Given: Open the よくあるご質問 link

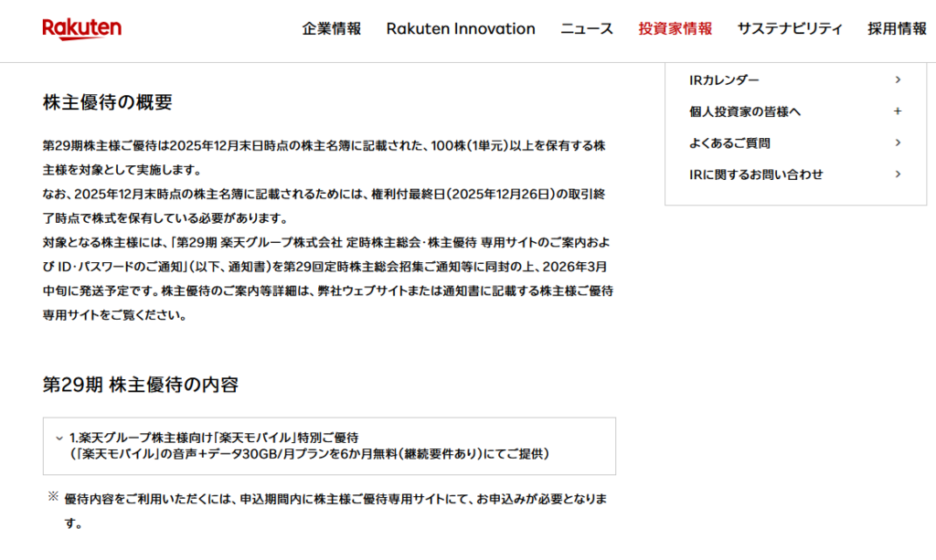Looking at the screenshot, I should click(x=729, y=143).
